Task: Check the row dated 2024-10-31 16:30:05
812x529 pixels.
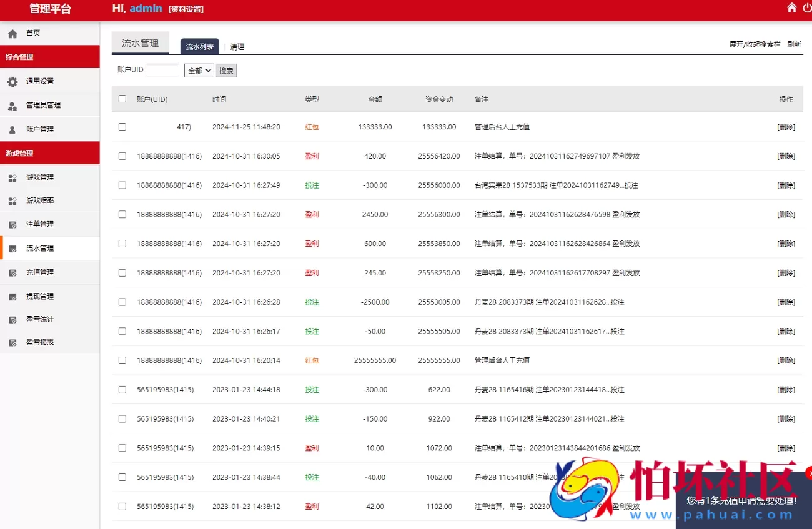Action: point(122,156)
